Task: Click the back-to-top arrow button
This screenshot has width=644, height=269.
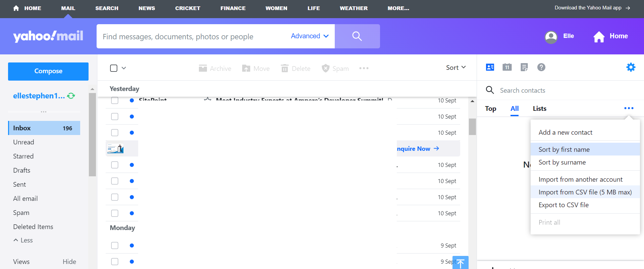Action: point(461,263)
